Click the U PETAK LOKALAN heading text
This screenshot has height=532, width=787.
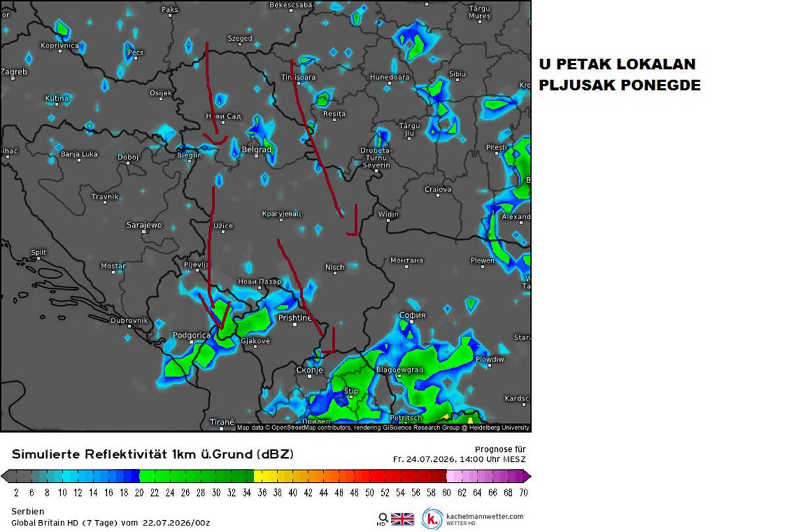[617, 65]
